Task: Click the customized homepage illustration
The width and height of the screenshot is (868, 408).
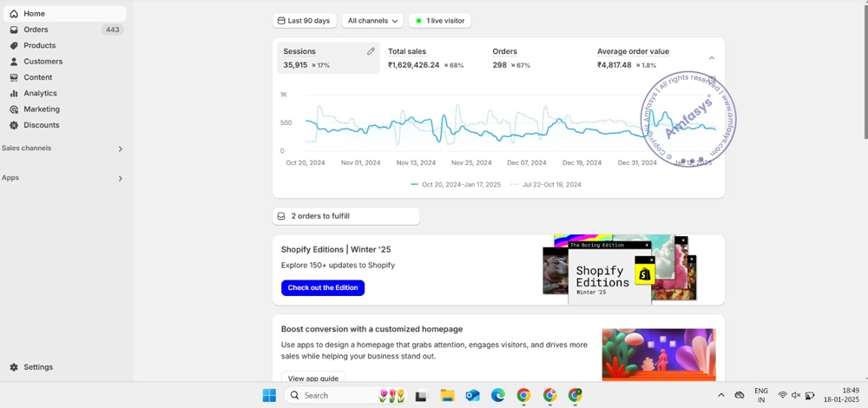Action: point(659,355)
